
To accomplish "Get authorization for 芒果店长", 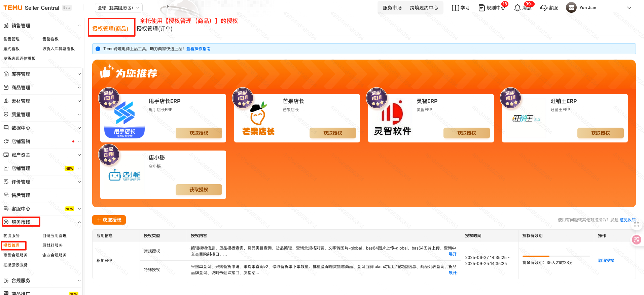I will pos(333,133).
